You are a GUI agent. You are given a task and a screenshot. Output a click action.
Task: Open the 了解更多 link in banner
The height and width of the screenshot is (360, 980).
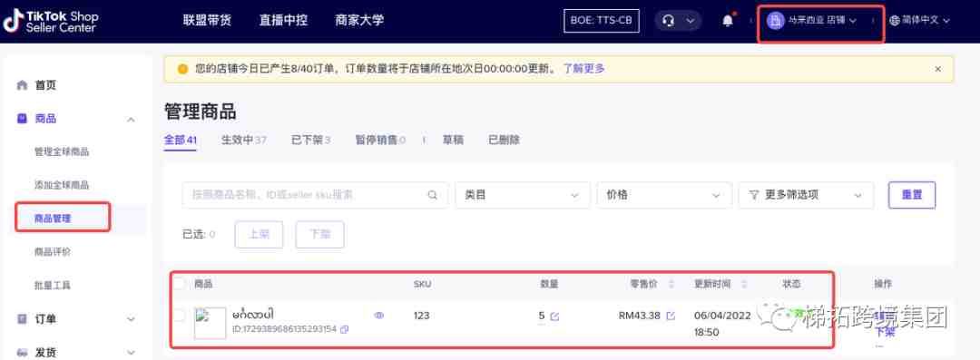tap(583, 69)
